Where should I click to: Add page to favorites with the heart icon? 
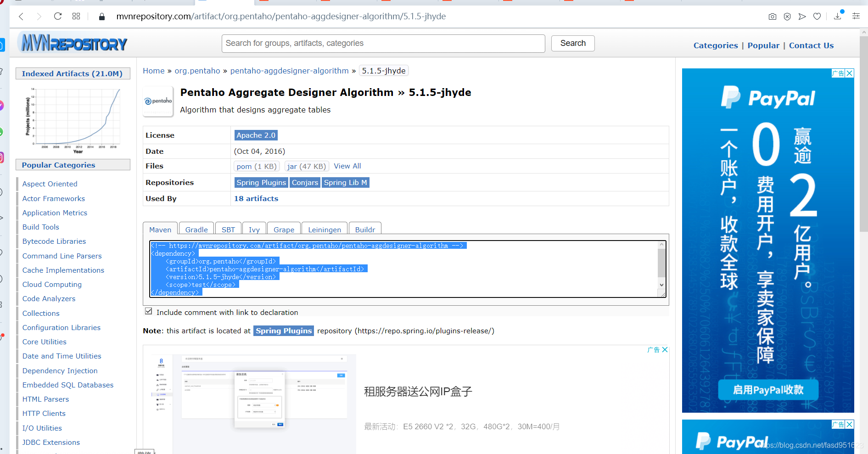(817, 16)
